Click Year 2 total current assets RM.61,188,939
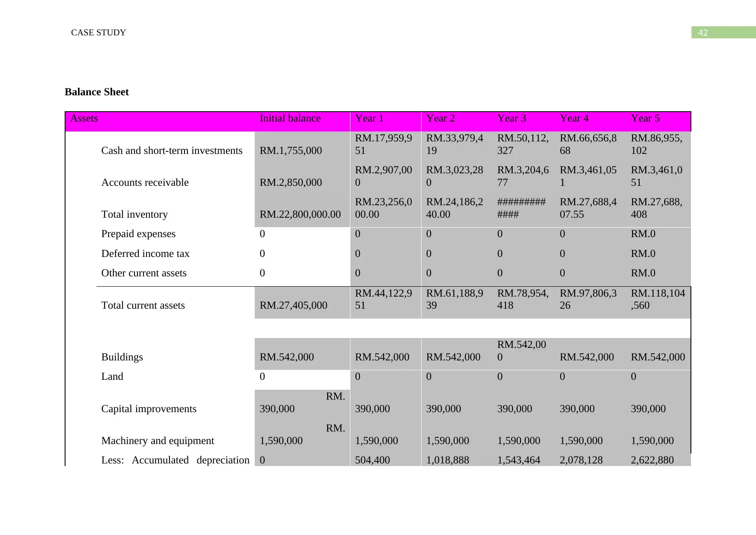The height and width of the screenshot is (535, 756). (455, 299)
